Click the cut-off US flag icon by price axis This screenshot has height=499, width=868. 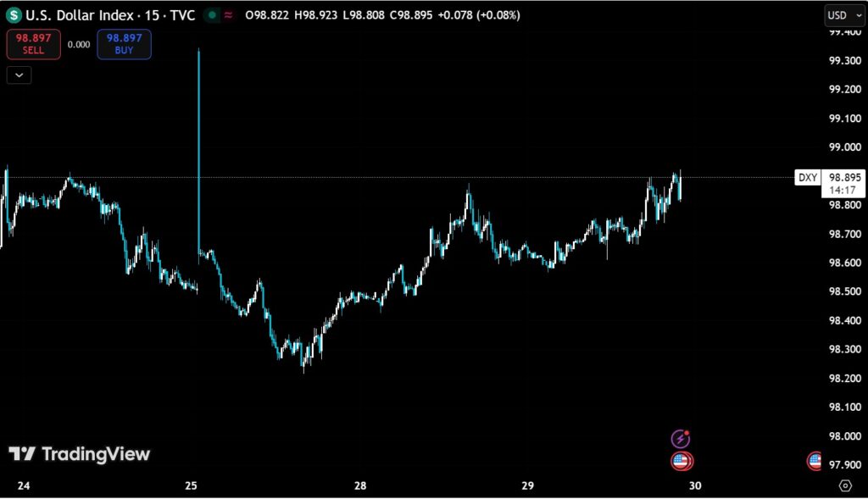815,460
